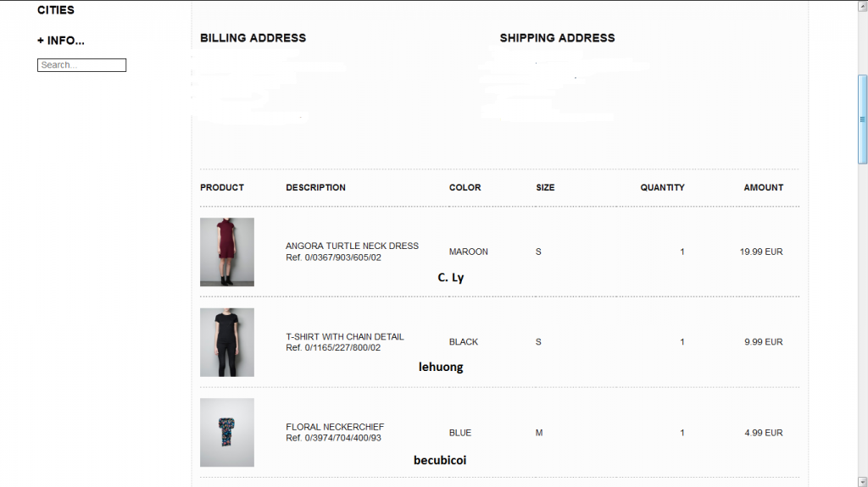The image size is (868, 487).
Task: Click the AMOUNT column header
Action: (x=763, y=187)
